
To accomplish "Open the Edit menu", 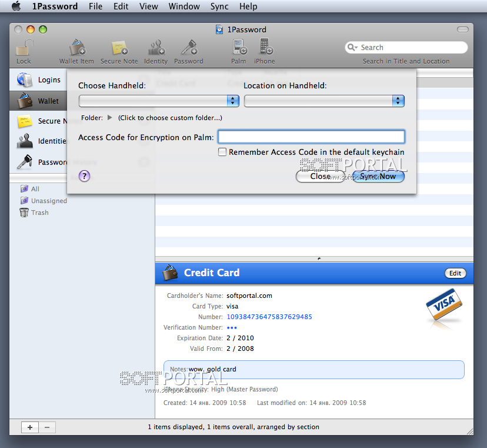I will coord(121,6).
